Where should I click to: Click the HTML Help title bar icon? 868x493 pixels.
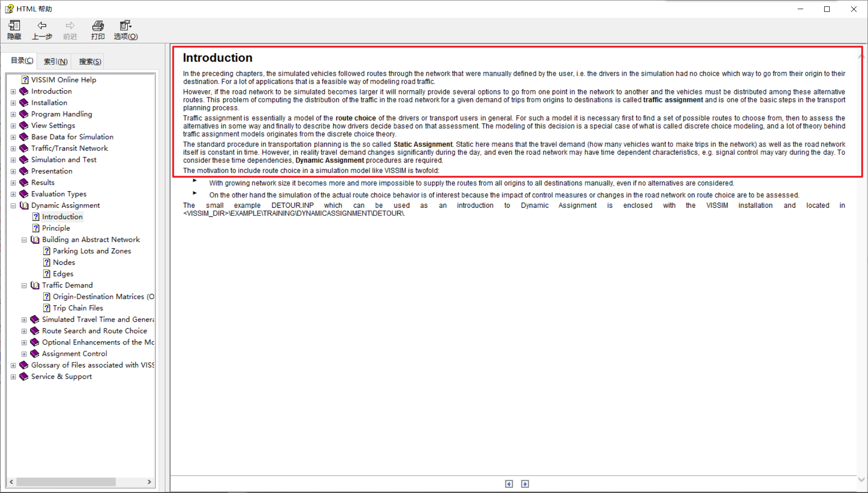click(9, 9)
